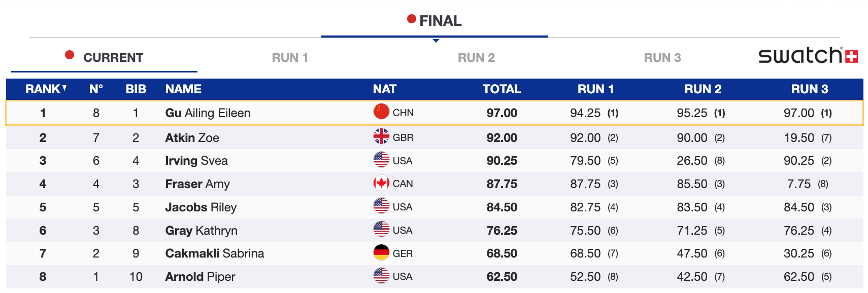Switch to the RUN 1 tab
The height and width of the screenshot is (293, 868).
(x=290, y=58)
